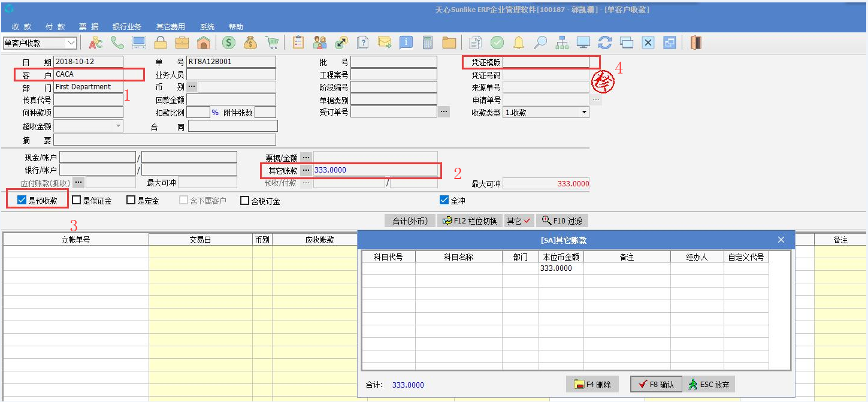Open the 其它账款 ellipsis lookup button

(306, 170)
